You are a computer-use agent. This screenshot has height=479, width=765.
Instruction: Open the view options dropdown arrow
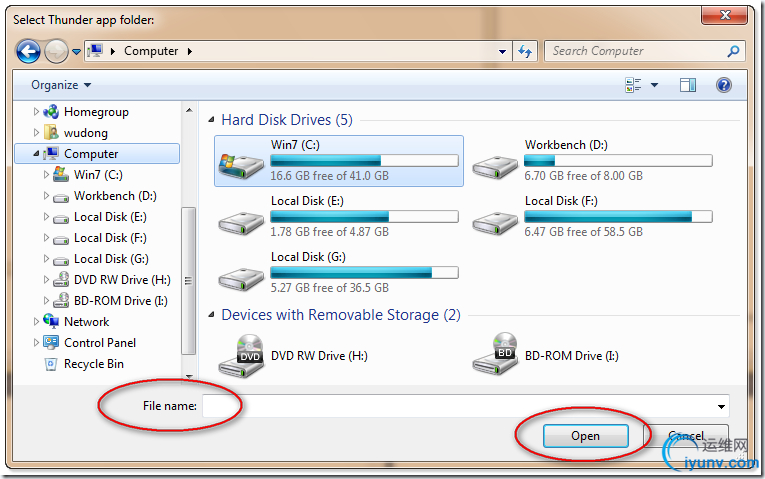[654, 85]
